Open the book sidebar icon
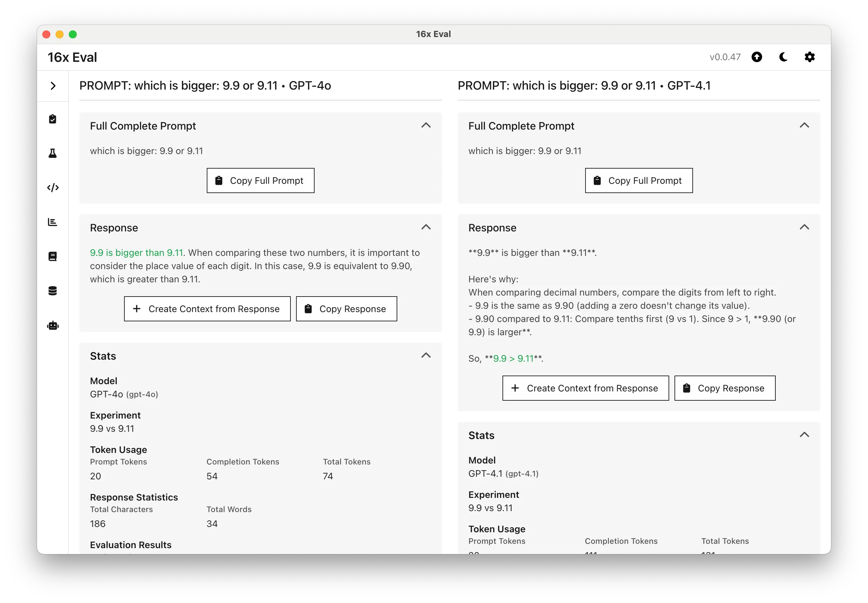 53,256
